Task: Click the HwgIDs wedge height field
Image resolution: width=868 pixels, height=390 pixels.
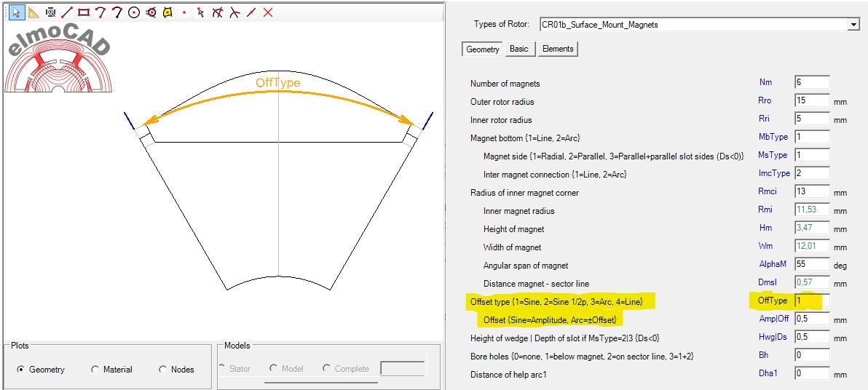Action: click(x=812, y=337)
